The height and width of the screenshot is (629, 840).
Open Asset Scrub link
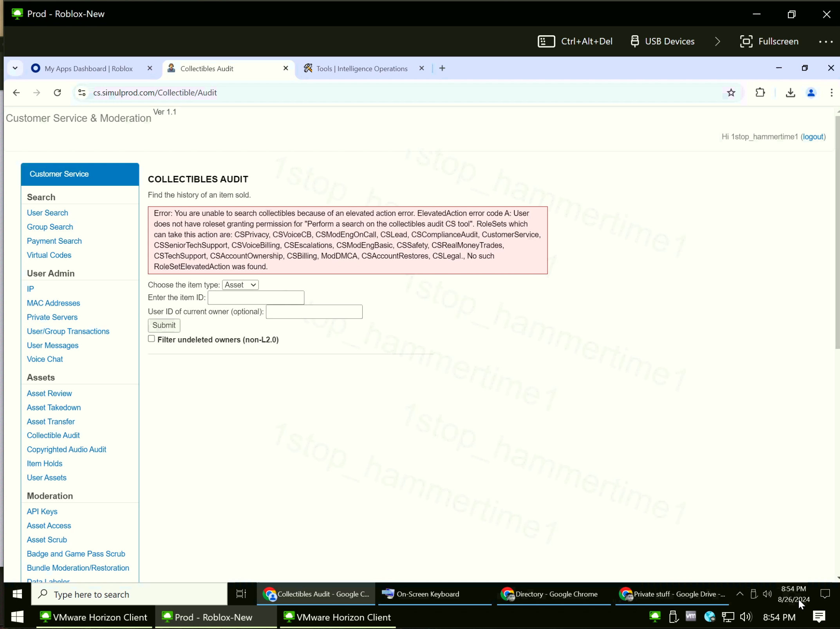(x=47, y=540)
